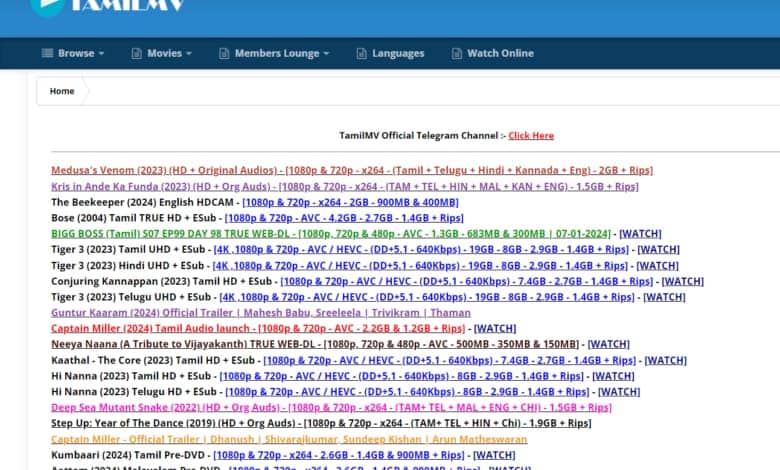Viewport: 780px width, 470px height.
Task: Click the Telegram 'Click Here' link
Action: coord(531,135)
